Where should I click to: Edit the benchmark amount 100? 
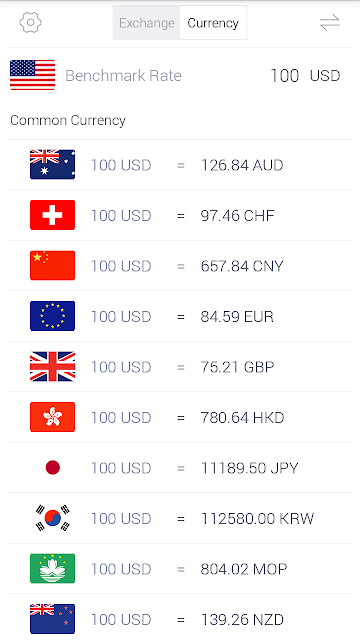coord(284,76)
